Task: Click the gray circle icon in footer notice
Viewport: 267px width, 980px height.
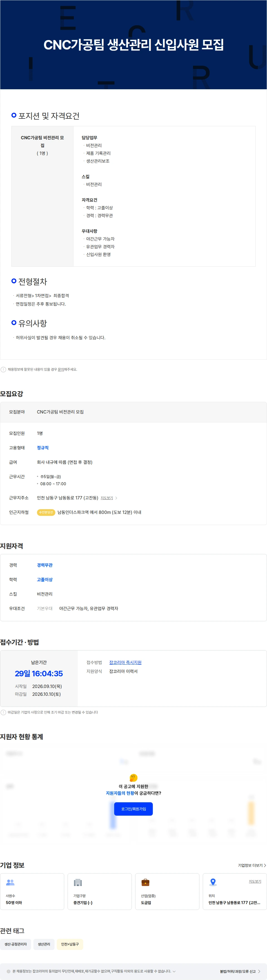Action: (x=9, y=971)
